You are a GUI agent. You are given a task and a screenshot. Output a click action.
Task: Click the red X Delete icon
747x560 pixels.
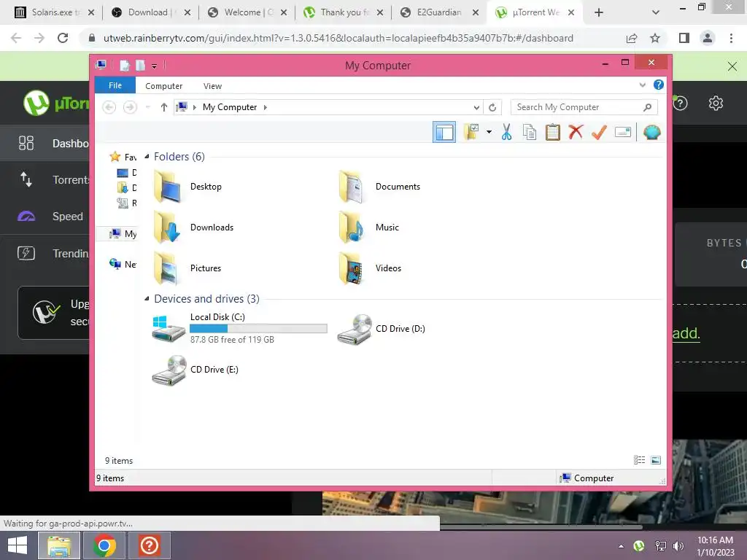click(x=576, y=132)
